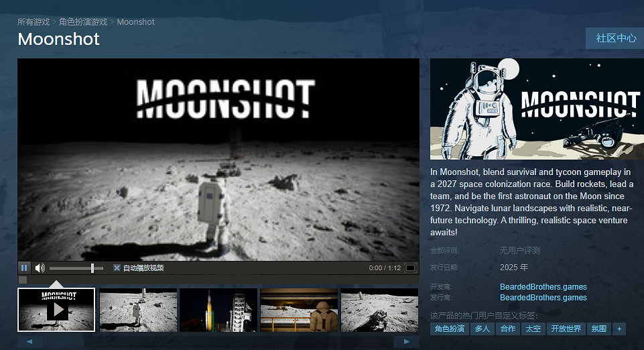Click the plus button to add tags

tap(619, 329)
